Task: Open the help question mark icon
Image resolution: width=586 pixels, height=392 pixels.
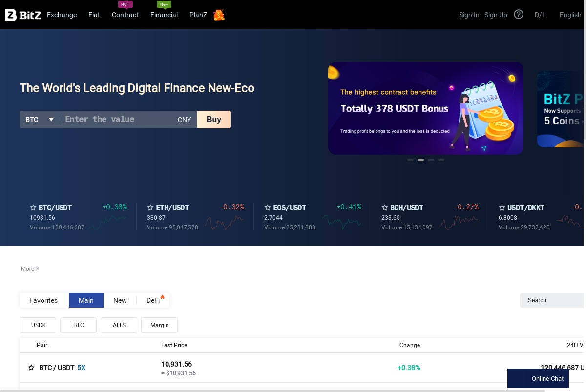Action: [519, 15]
